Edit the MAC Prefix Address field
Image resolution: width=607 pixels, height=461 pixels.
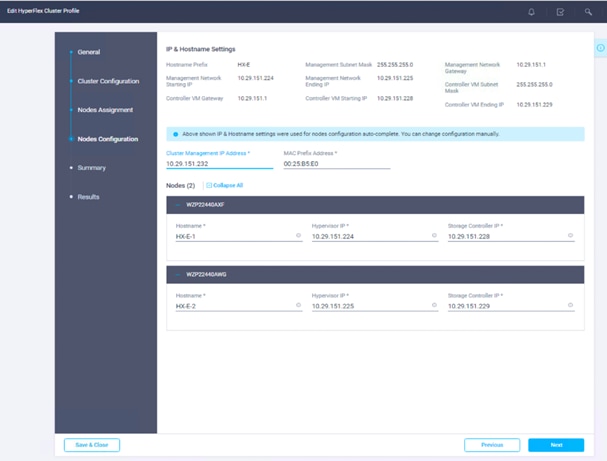click(337, 164)
